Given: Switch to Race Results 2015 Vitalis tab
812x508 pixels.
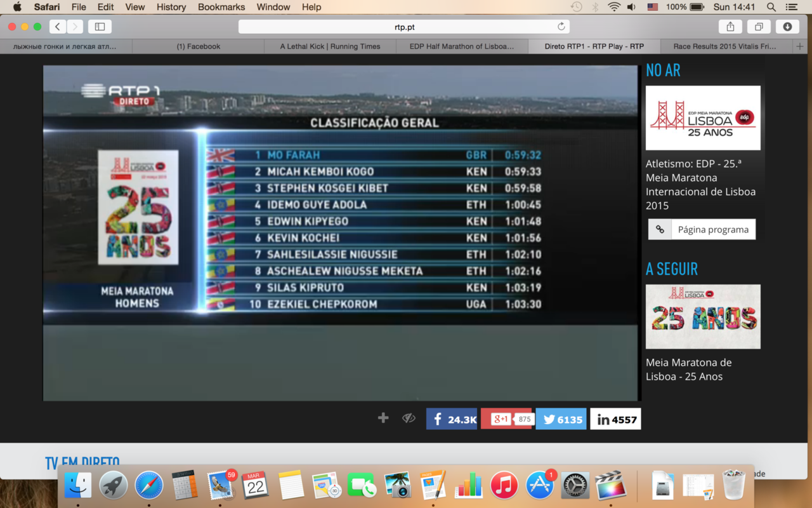Looking at the screenshot, I should [x=726, y=46].
